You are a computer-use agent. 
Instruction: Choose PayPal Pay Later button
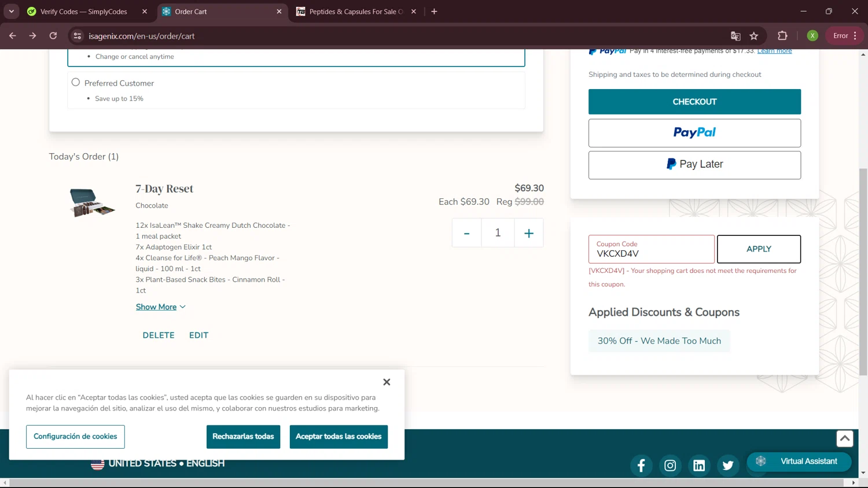click(x=694, y=165)
